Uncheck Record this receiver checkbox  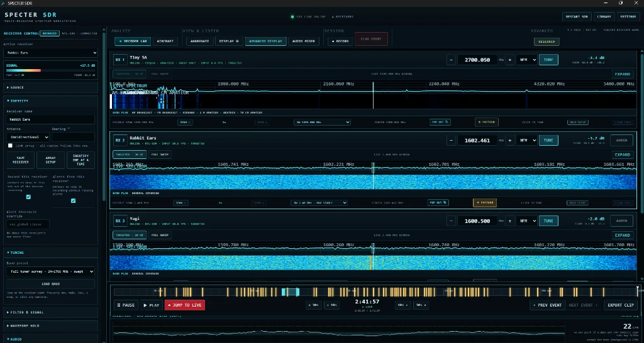[28, 197]
